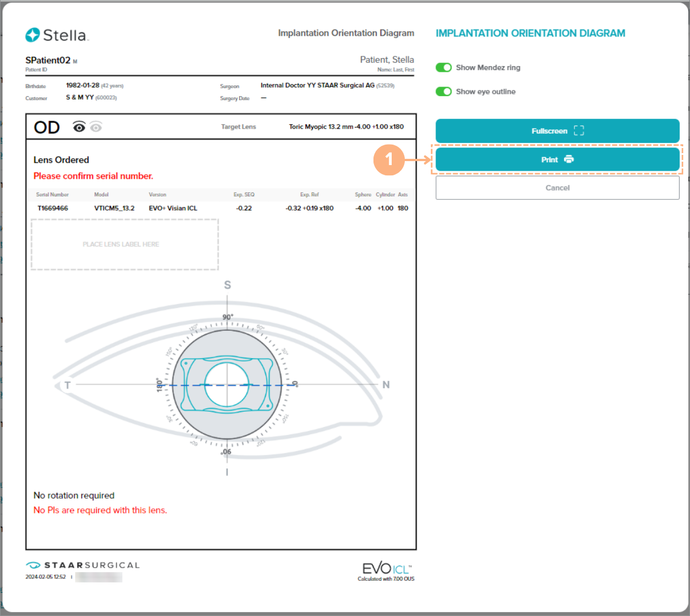Click the fullscreen brackets icon
This screenshot has width=690, height=616.
click(579, 131)
